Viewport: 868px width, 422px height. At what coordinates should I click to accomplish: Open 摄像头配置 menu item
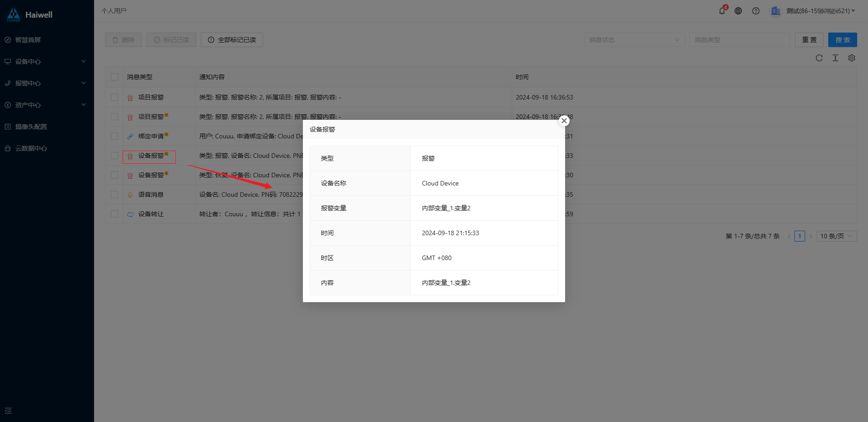pos(47,127)
